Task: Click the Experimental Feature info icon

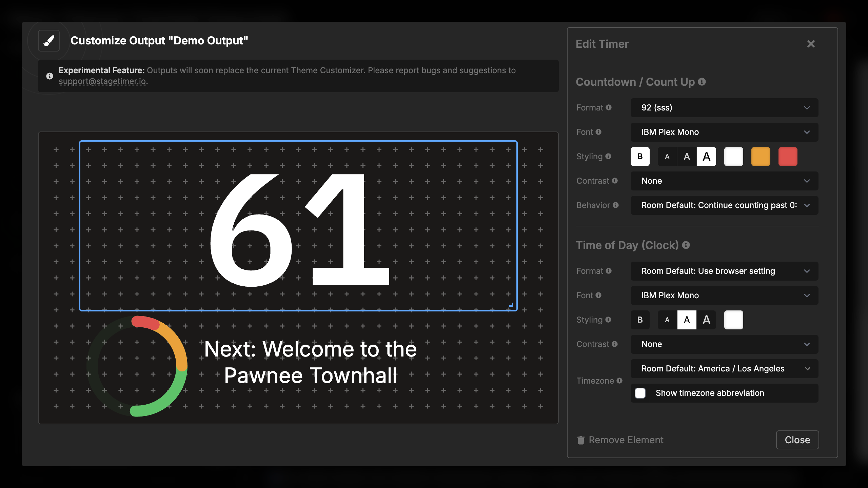Action: [50, 76]
